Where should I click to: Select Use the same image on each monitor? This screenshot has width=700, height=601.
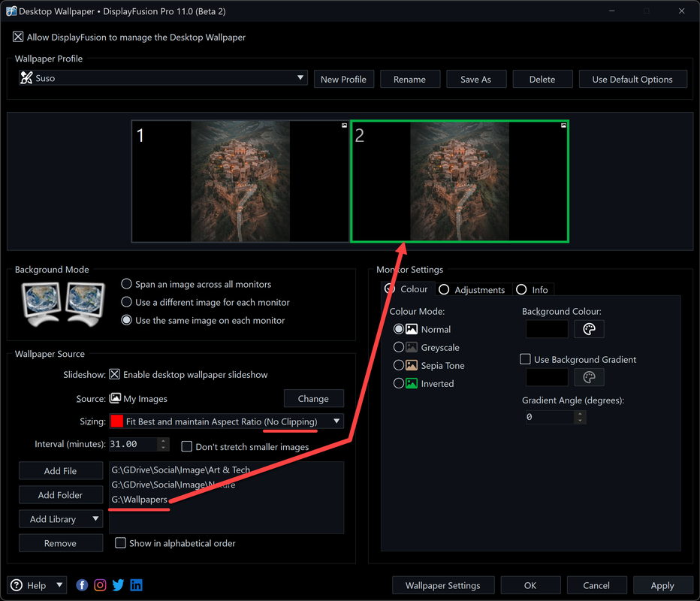coord(126,320)
